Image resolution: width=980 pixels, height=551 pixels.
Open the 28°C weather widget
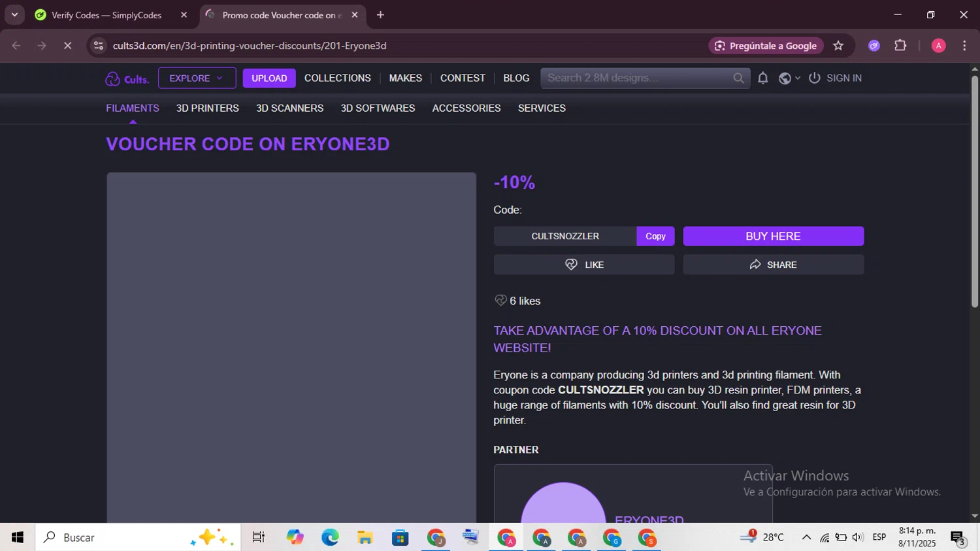click(x=762, y=537)
